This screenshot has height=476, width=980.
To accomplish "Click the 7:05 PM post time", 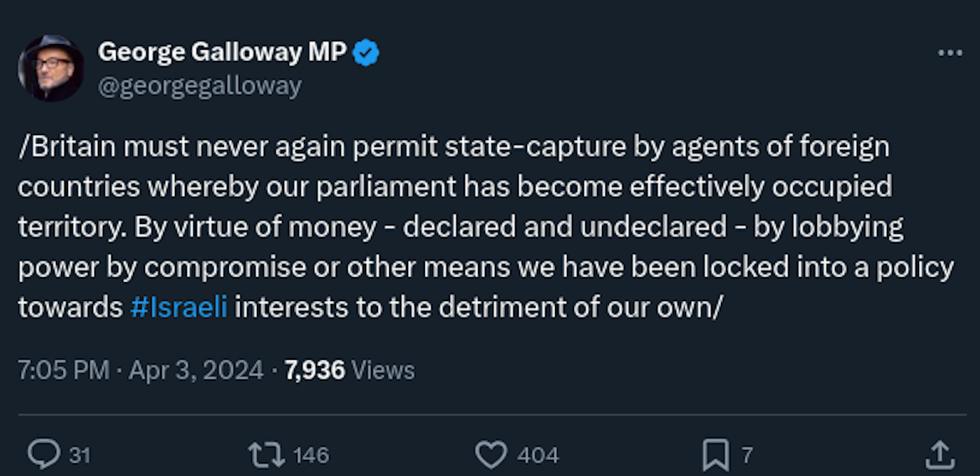I will [x=64, y=370].
